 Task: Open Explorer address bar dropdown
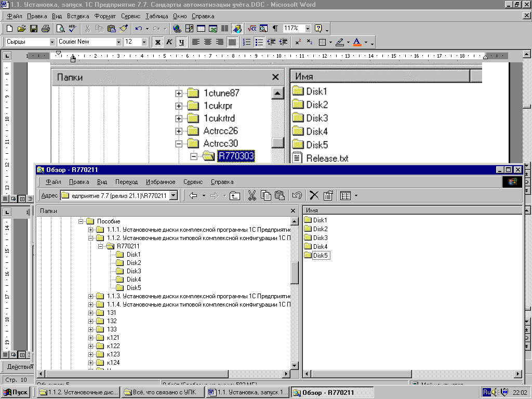pos(174,195)
